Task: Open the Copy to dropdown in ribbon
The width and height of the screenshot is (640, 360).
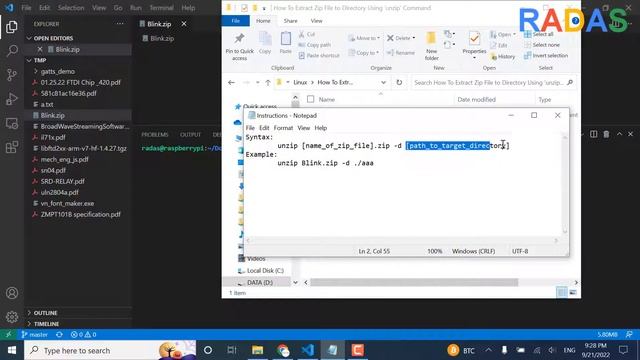Action: [x=364, y=53]
